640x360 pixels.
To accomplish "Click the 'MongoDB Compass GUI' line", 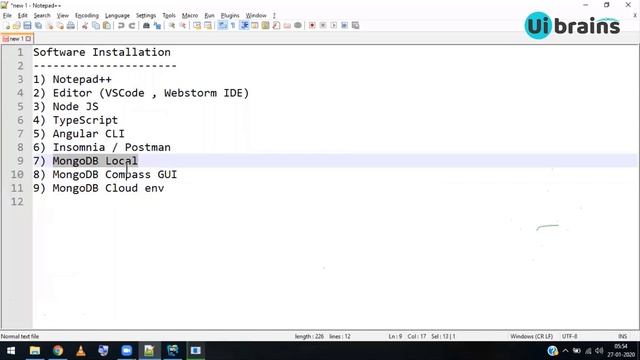I will pos(115,175).
